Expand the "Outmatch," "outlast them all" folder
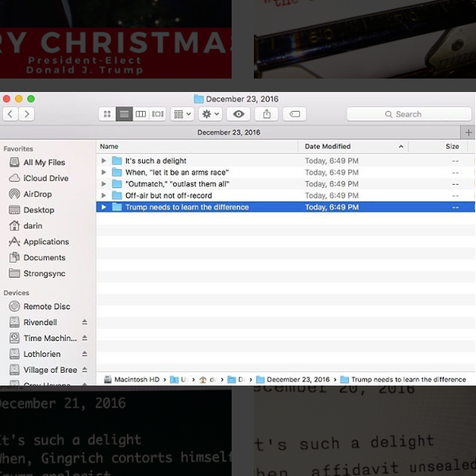 pos(104,184)
